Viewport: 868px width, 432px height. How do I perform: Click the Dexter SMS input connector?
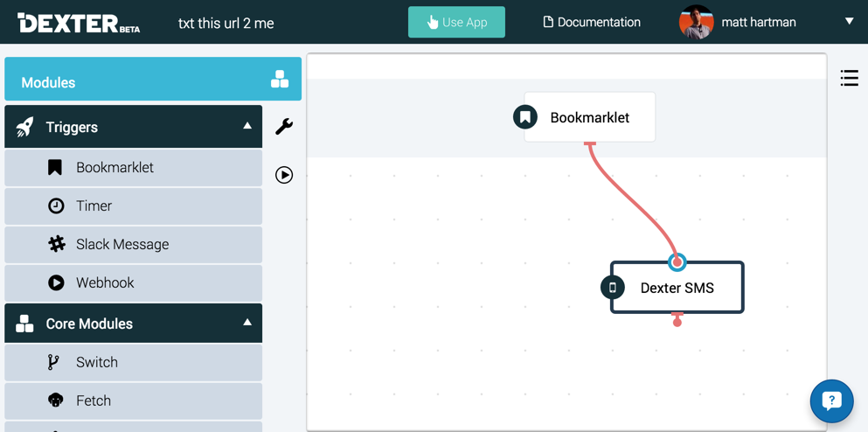677,262
